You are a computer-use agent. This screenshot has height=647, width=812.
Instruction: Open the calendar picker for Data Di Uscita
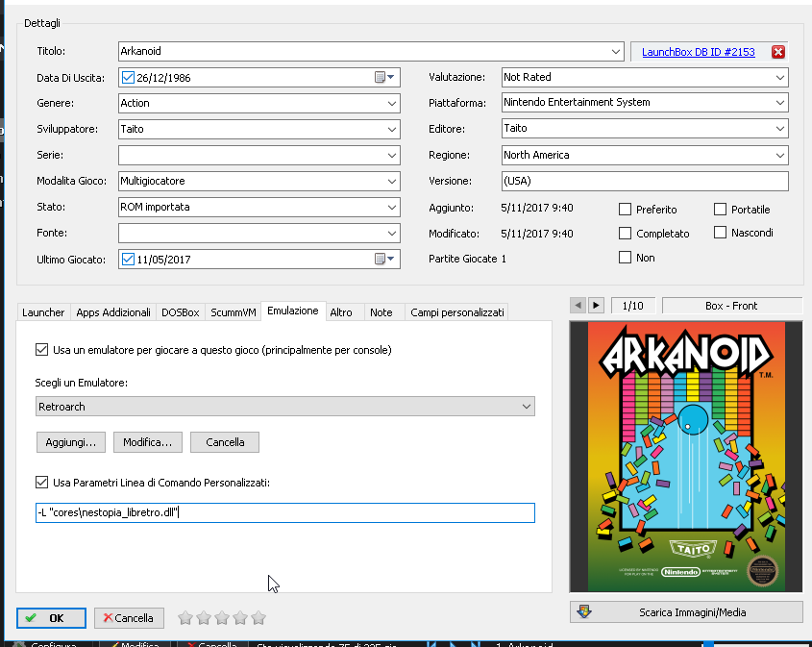384,77
